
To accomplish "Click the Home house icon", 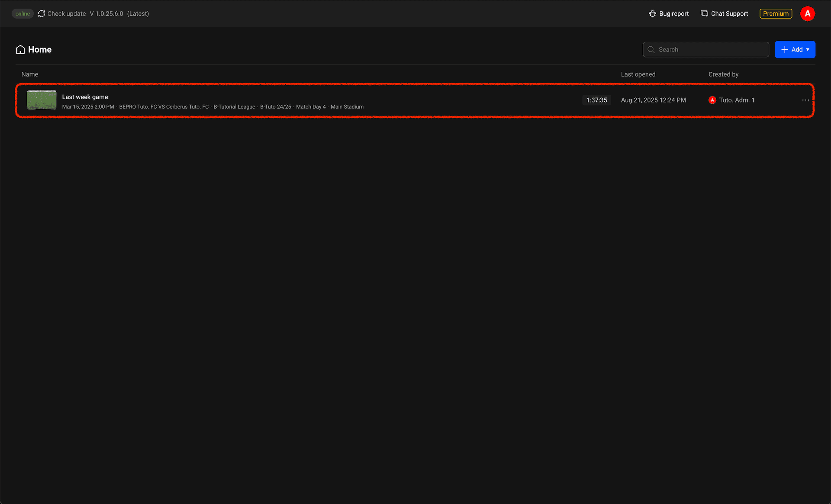I will tap(20, 50).
